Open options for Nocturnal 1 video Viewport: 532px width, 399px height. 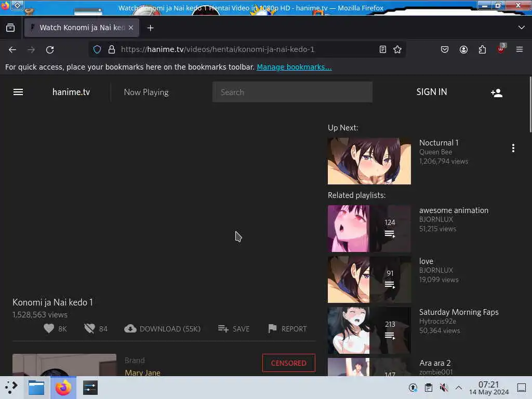pos(513,148)
